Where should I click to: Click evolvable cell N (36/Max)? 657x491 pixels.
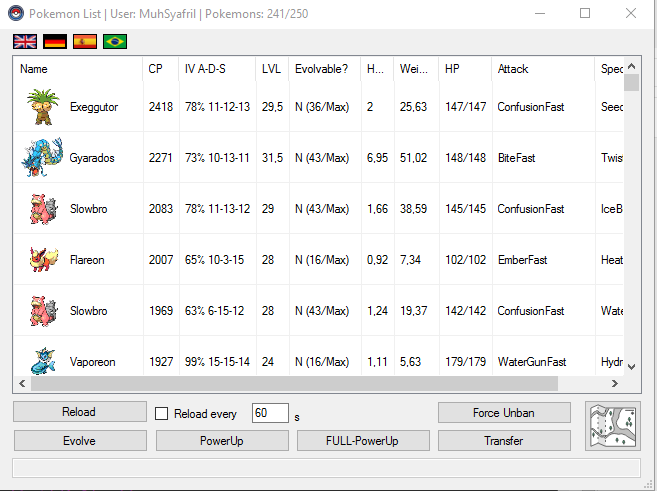322,107
